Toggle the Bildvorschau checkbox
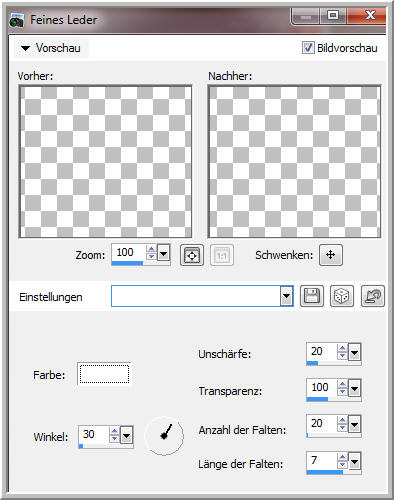This screenshot has height=500, width=394. 308,48
